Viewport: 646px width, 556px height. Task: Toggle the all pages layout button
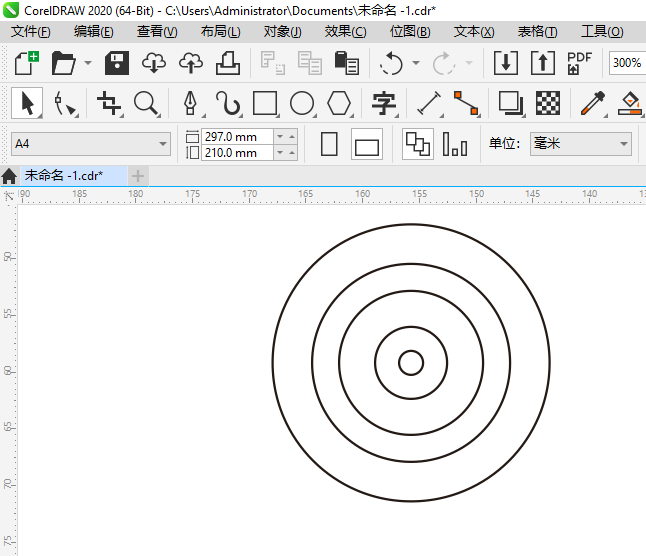point(417,144)
